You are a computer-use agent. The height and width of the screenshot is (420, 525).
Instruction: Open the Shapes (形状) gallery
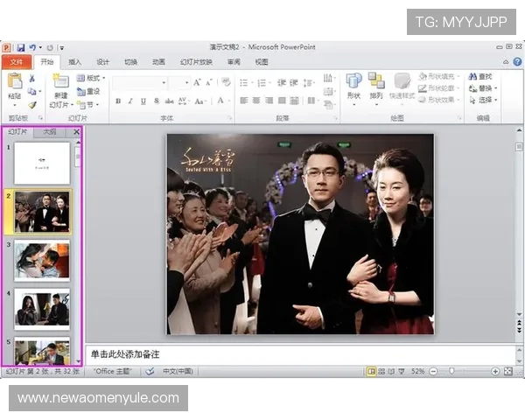353,88
